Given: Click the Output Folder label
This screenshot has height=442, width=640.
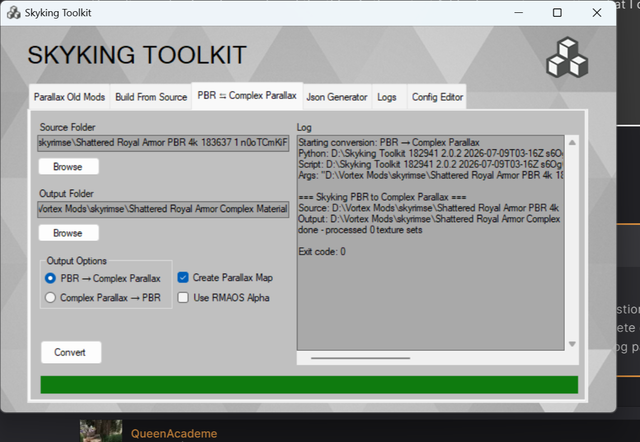Looking at the screenshot, I should [67, 193].
